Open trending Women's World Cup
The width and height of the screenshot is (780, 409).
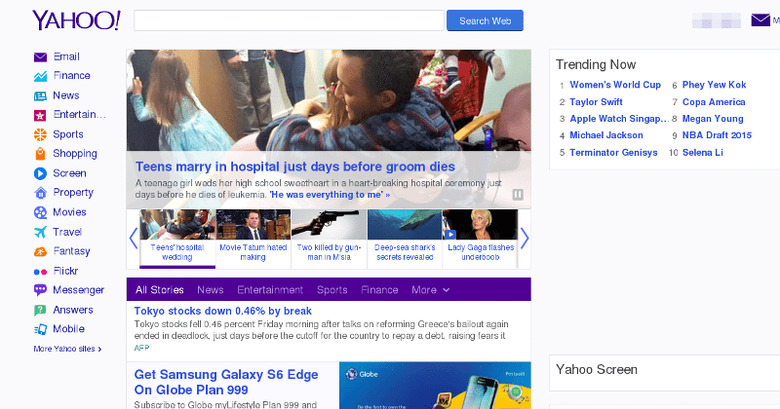click(x=615, y=85)
